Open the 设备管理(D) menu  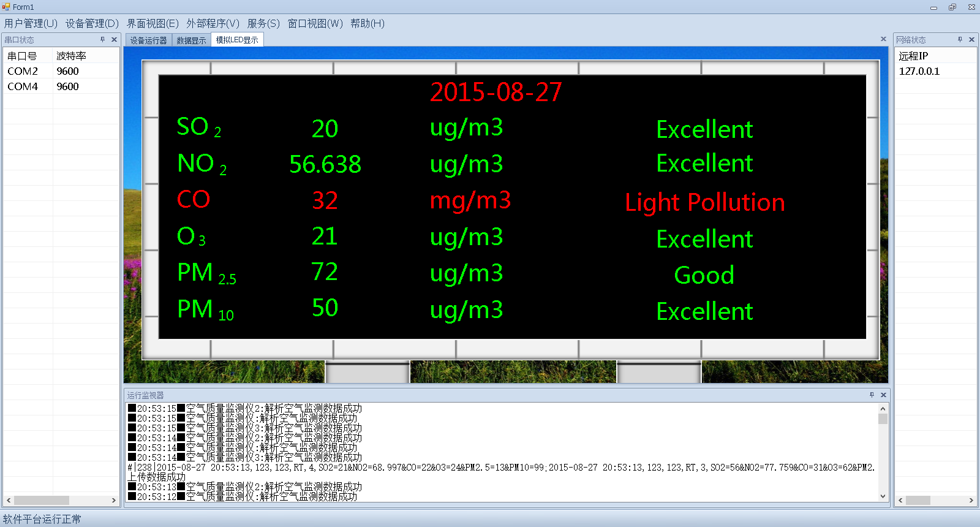92,23
